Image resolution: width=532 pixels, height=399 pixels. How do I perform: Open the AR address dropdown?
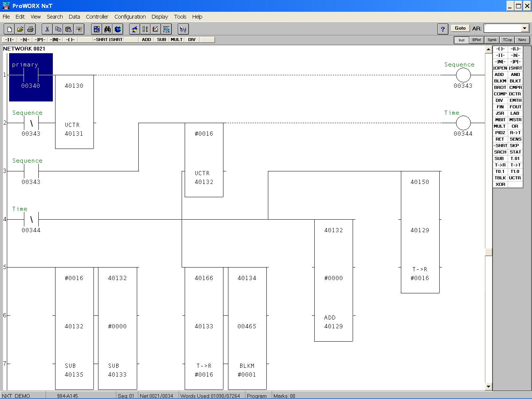tap(524, 28)
